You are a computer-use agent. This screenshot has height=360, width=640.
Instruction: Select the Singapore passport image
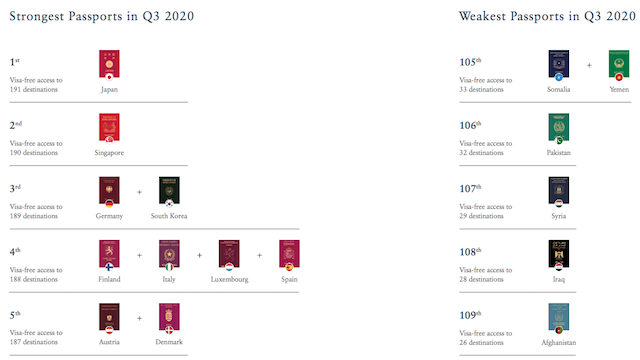point(109,128)
